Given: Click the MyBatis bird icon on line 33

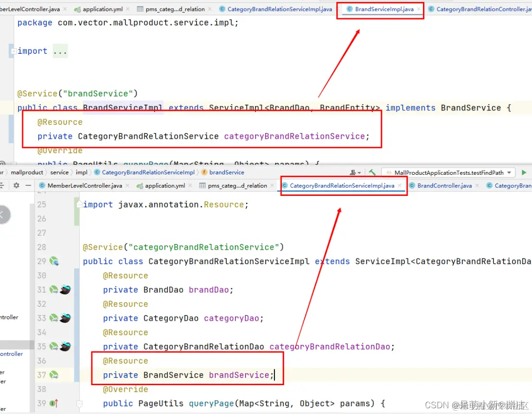Looking at the screenshot, I should 65,318.
